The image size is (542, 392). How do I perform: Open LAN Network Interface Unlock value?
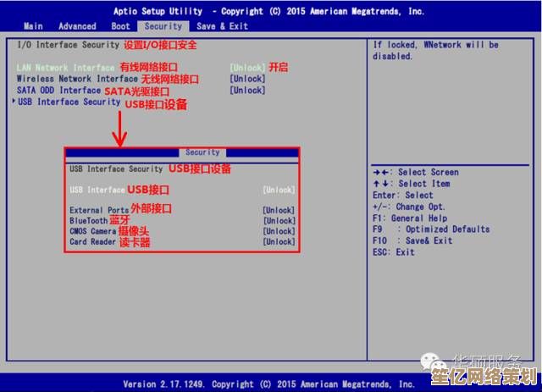pos(247,68)
